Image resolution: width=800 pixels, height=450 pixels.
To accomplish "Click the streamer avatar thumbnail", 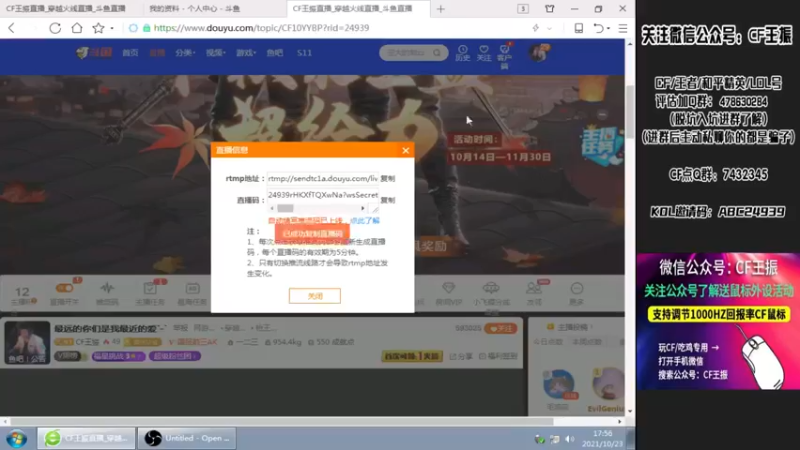I will click(27, 342).
